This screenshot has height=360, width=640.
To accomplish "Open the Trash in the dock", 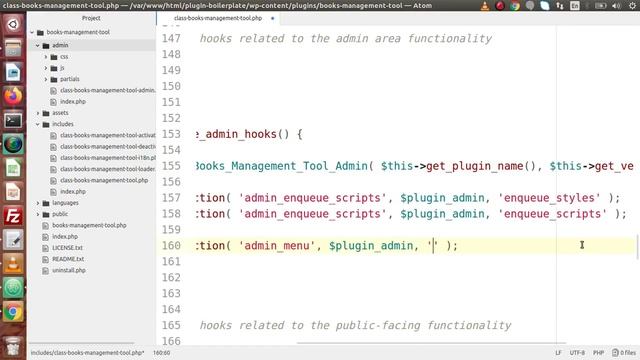I will [13, 346].
